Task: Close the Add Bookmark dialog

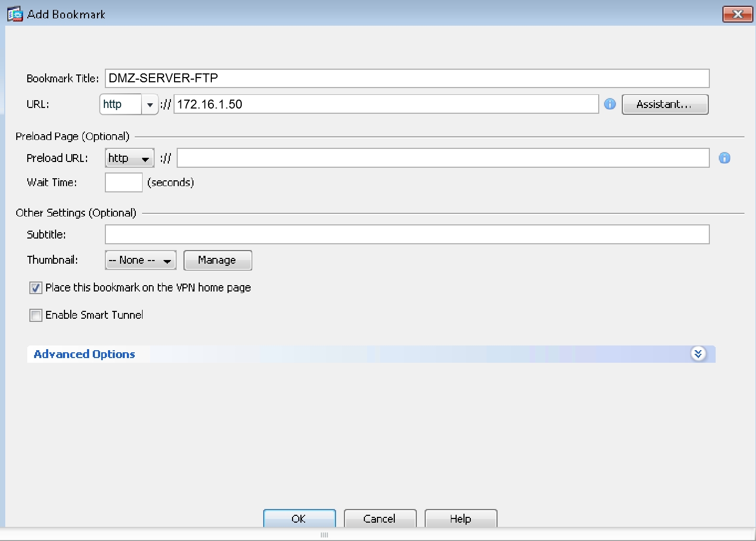Action: coord(737,14)
